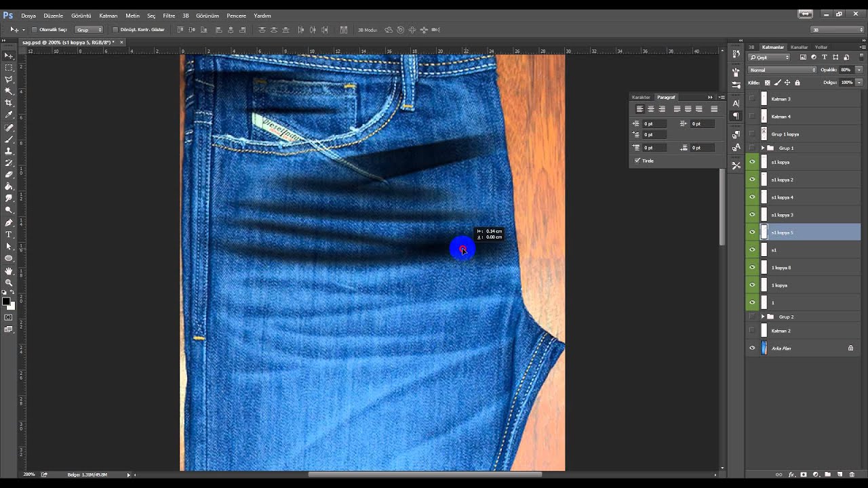The width and height of the screenshot is (868, 488).
Task: Toggle the Dönüşt. Kontr. Göster checkbox
Action: coord(115,30)
